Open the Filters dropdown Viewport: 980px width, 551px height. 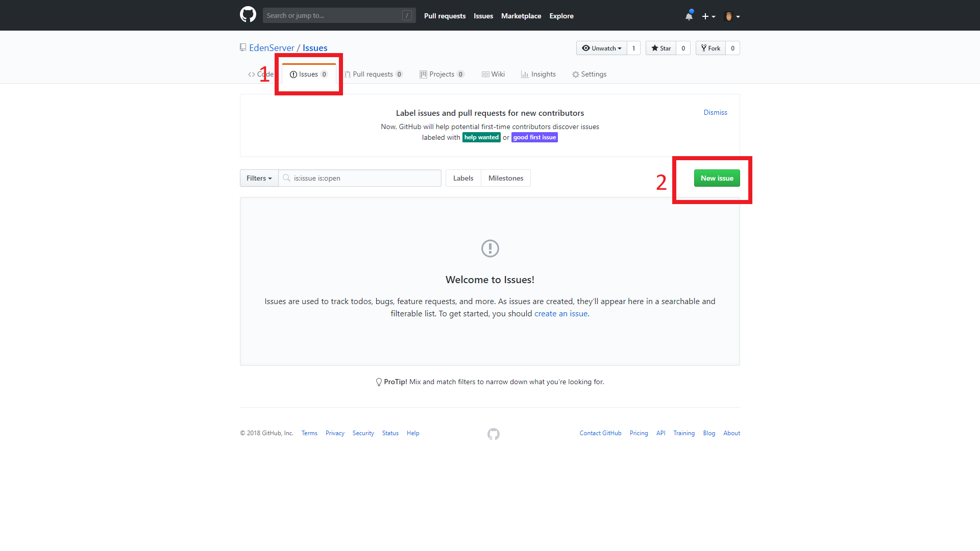[259, 178]
